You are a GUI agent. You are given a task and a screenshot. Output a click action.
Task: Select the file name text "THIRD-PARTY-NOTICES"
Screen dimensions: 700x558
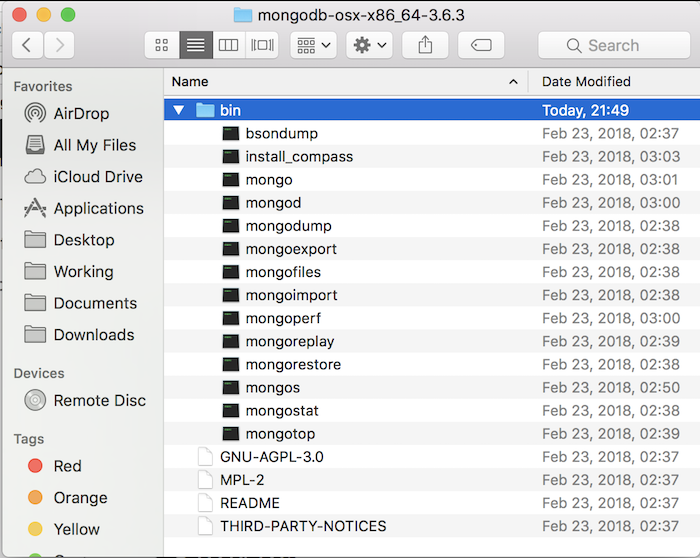pos(303,526)
